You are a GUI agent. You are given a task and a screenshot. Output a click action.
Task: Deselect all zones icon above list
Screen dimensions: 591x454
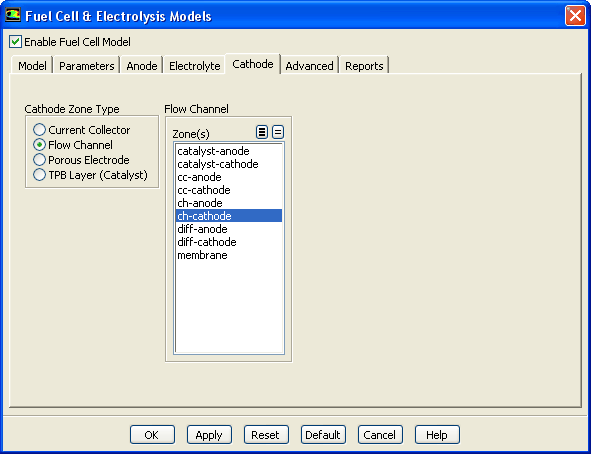(x=278, y=132)
